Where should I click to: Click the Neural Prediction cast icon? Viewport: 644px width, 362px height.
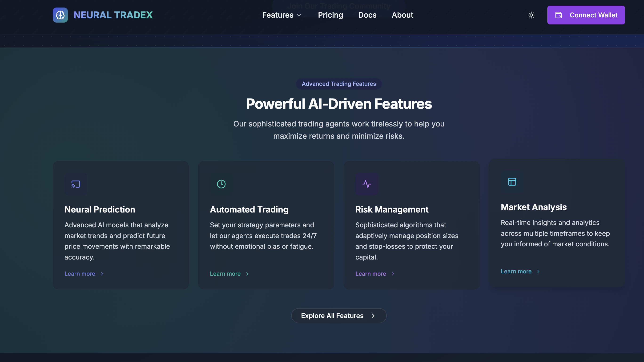[x=76, y=184]
